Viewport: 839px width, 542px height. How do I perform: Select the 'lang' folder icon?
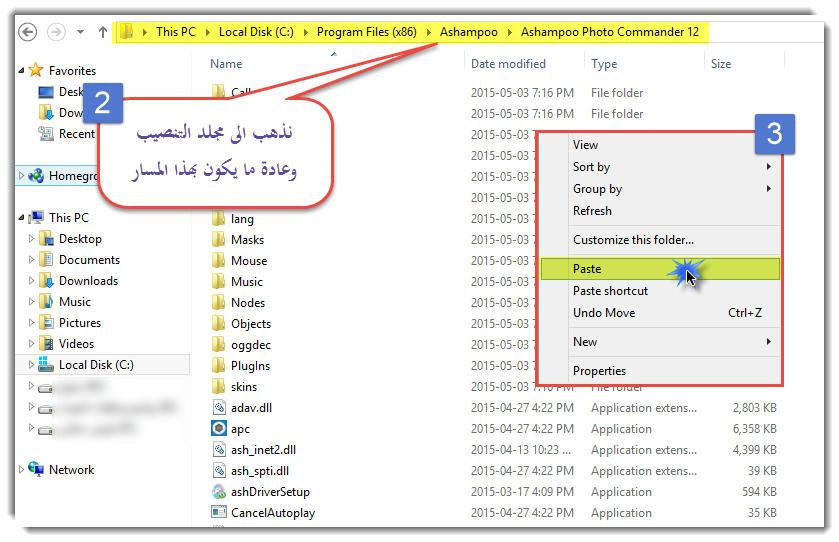coord(218,218)
